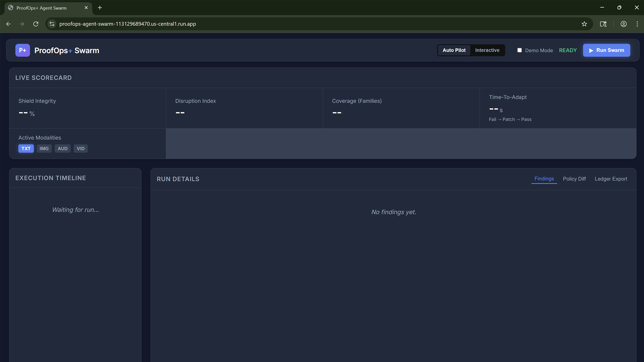Open new browser tab with plus
Image resolution: width=644 pixels, height=362 pixels.
100,8
